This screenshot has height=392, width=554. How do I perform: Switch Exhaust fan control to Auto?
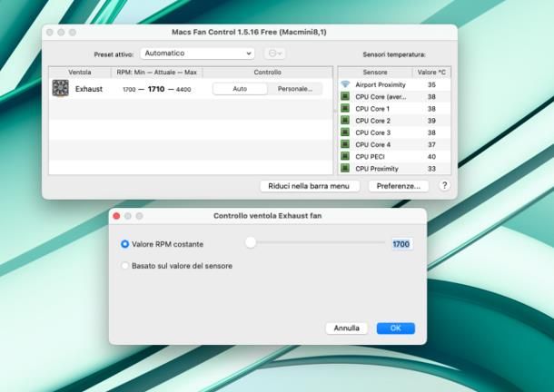point(240,89)
